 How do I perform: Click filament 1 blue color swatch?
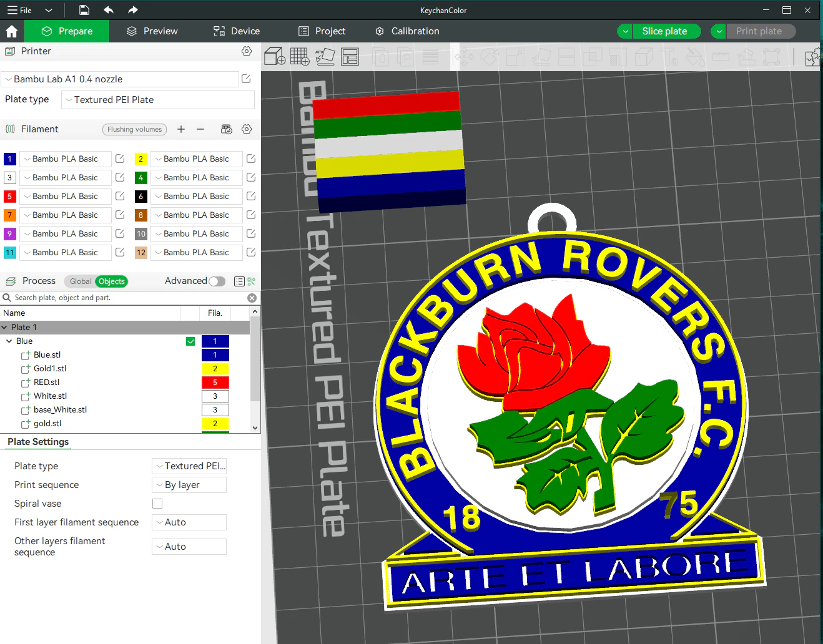(x=10, y=159)
